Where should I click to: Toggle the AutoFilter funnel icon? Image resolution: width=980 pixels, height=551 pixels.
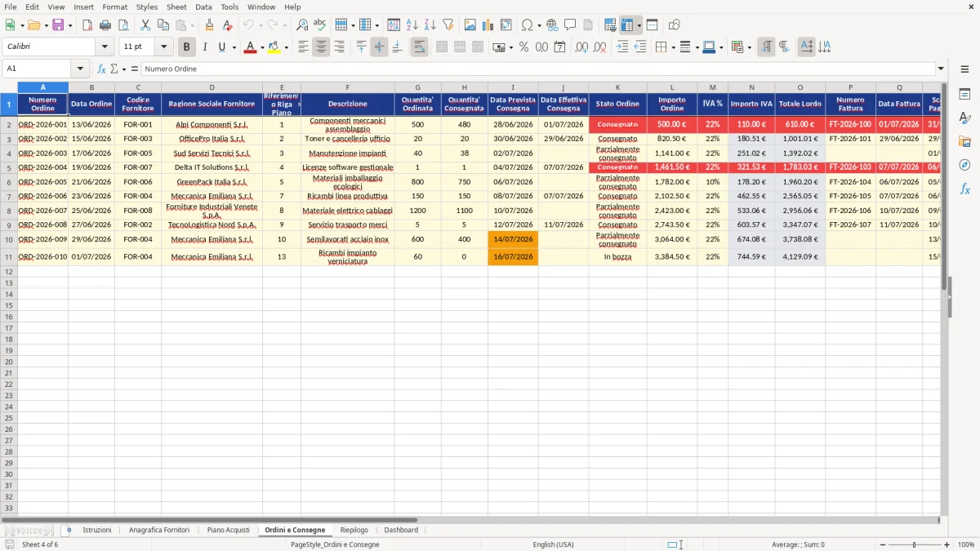[x=448, y=25]
